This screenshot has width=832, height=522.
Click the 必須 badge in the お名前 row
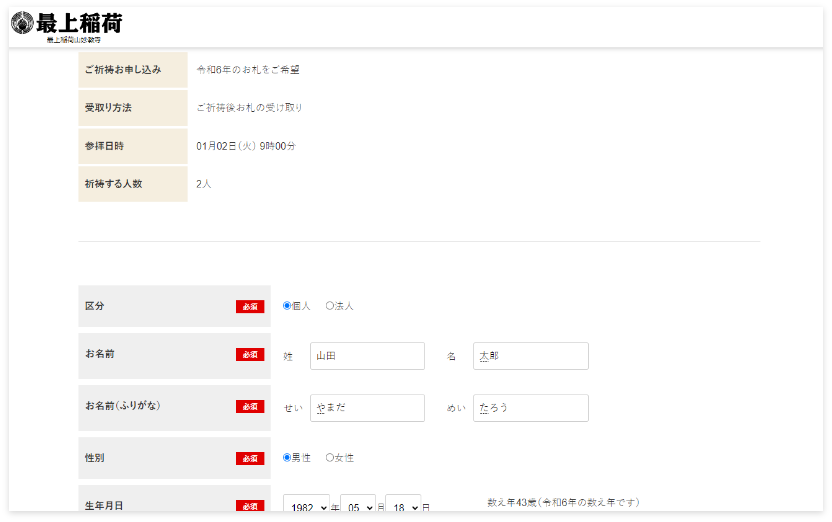pyautogui.click(x=250, y=355)
